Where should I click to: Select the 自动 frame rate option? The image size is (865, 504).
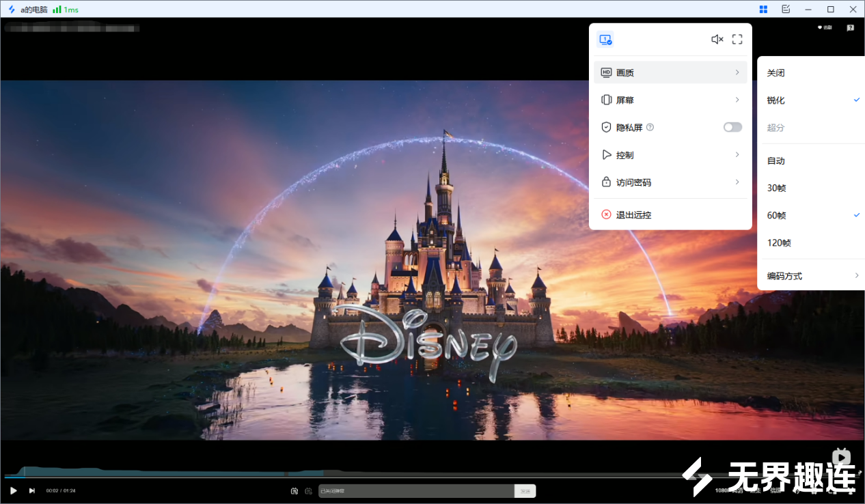pos(811,161)
